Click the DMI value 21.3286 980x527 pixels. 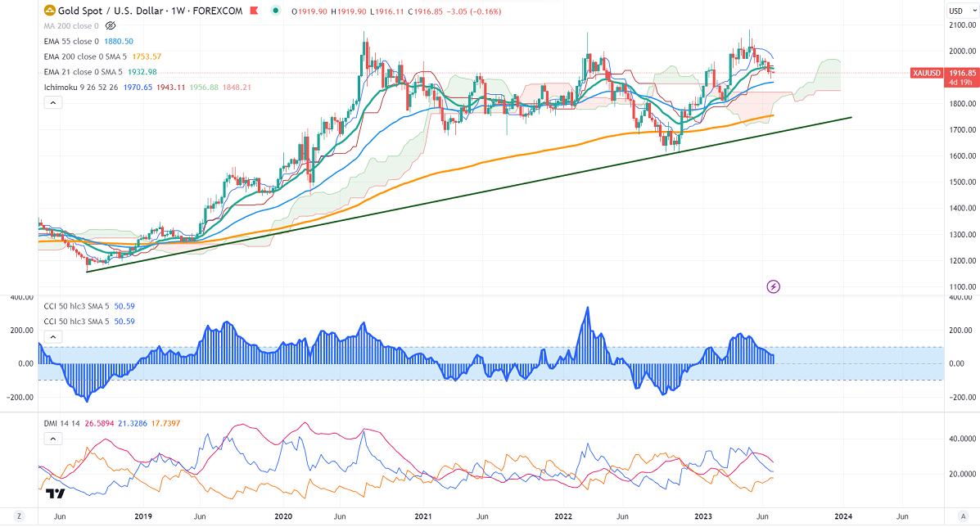[133, 423]
